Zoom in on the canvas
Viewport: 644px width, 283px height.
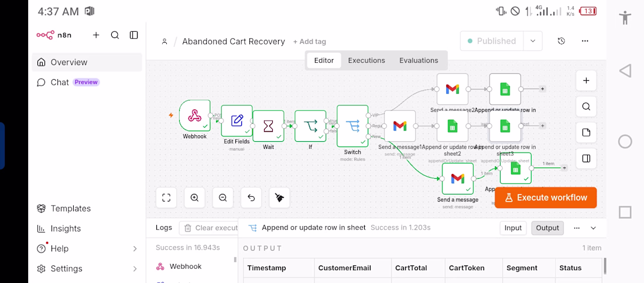click(x=195, y=198)
